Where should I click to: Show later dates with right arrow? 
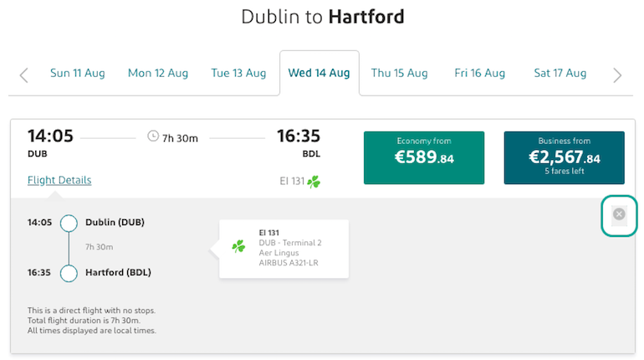[617, 75]
